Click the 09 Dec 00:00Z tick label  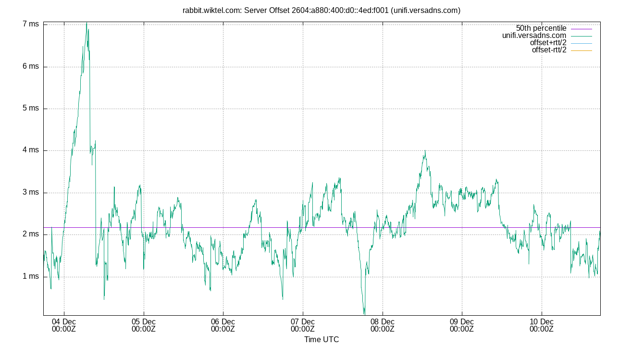461,324
